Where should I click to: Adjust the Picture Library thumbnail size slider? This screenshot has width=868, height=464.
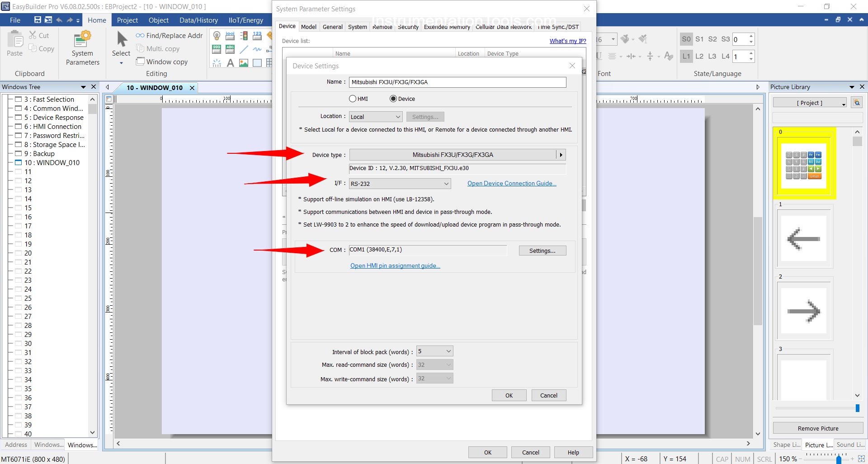[x=857, y=408]
